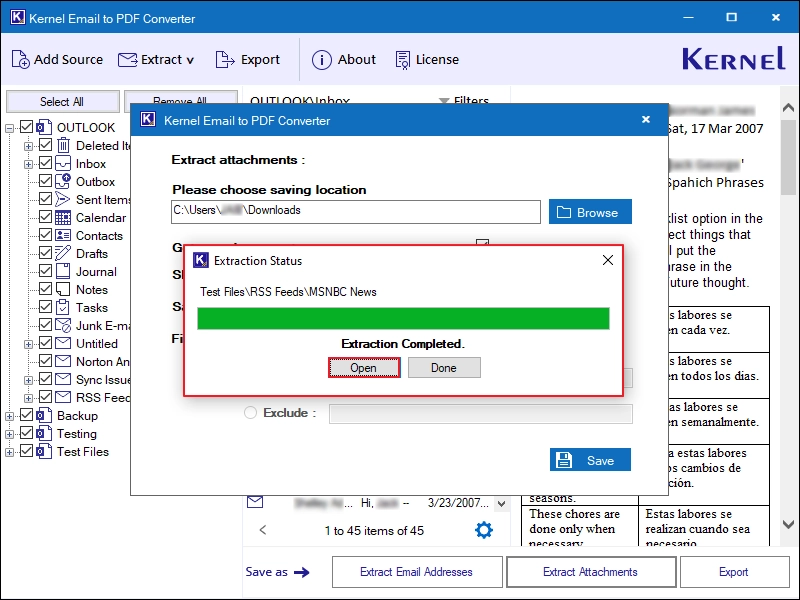Expand the Untitled folder node
Screen dimensions: 800x600
[x=28, y=344]
